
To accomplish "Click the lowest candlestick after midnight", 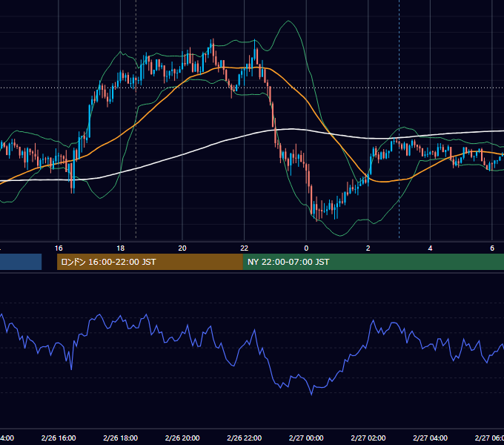I will (317, 212).
